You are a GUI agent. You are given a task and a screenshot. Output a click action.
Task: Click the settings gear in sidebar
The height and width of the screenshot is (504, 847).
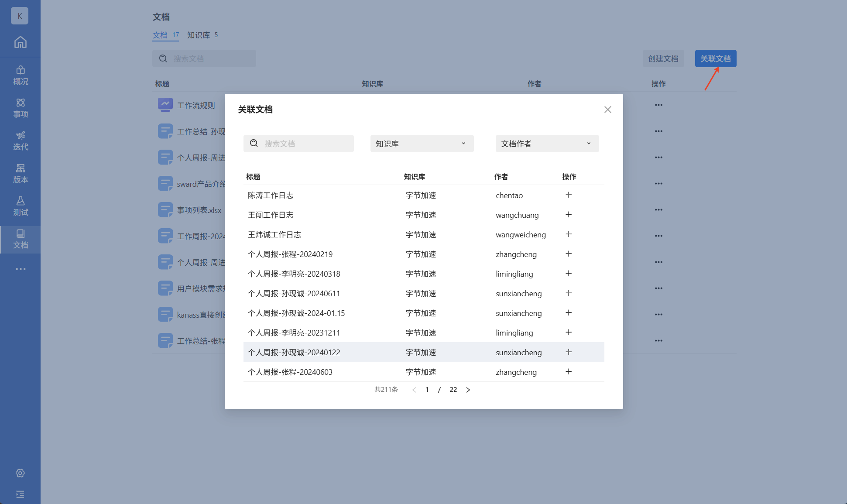(20, 473)
